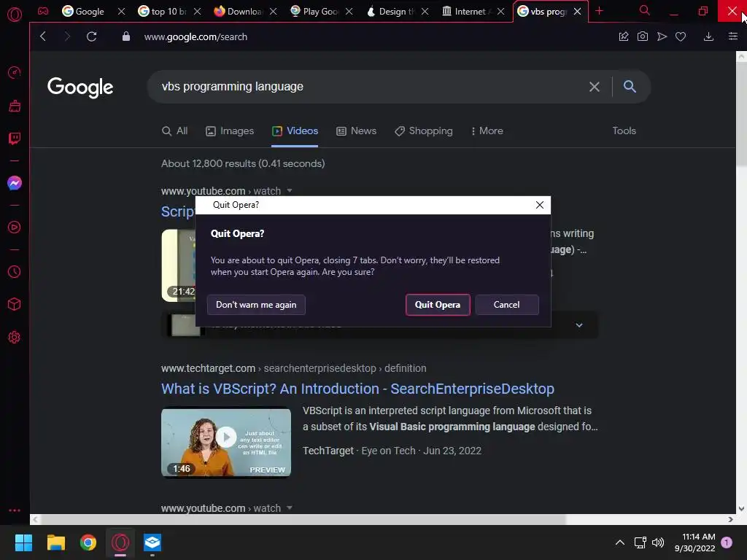
Task: Open Settings gear in sidebar
Action: coord(15,337)
